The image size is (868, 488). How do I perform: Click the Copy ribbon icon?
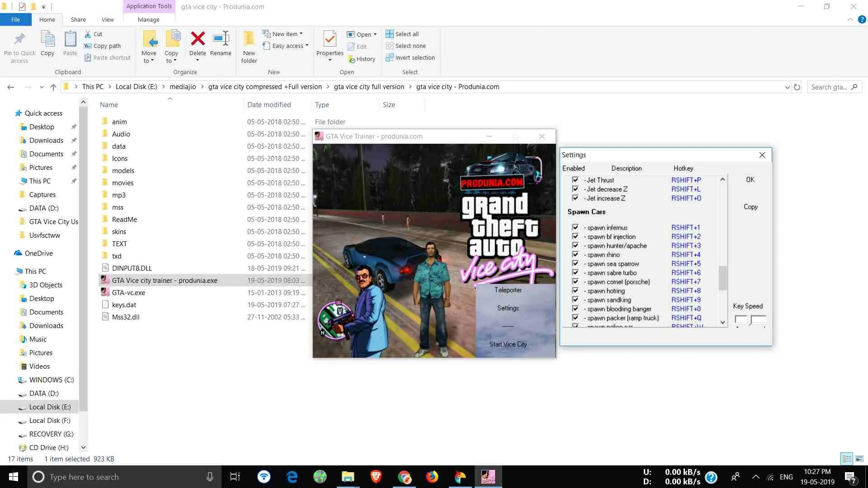47,39
